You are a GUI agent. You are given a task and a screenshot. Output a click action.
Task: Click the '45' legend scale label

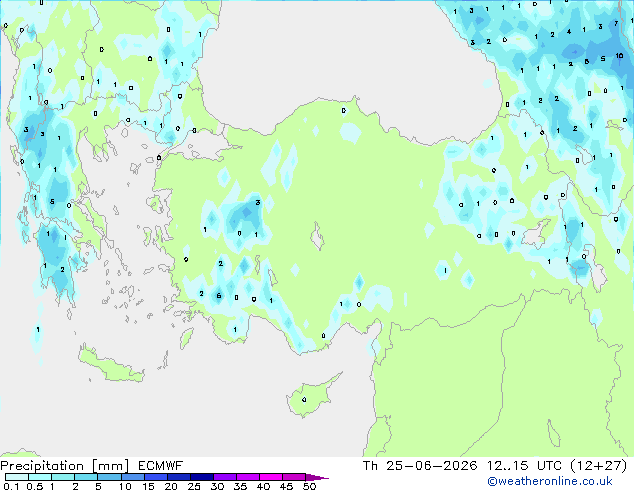pyautogui.click(x=286, y=486)
